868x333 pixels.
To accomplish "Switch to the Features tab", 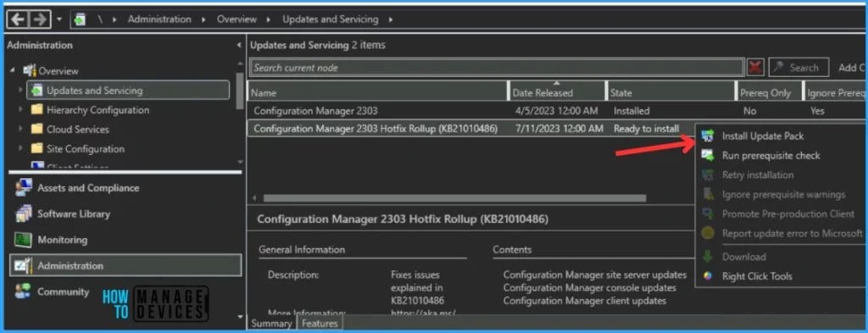I will coord(320,323).
